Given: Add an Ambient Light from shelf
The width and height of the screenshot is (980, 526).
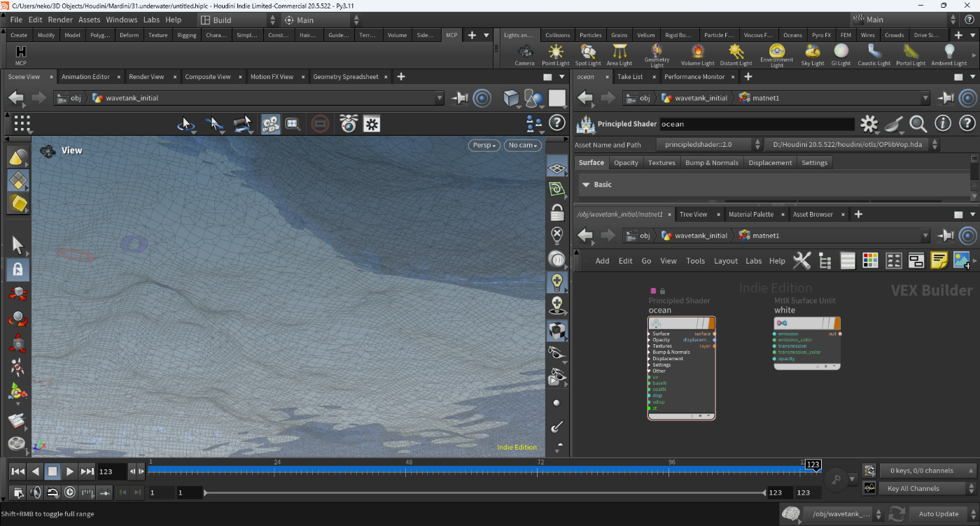Looking at the screenshot, I should pyautogui.click(x=949, y=55).
